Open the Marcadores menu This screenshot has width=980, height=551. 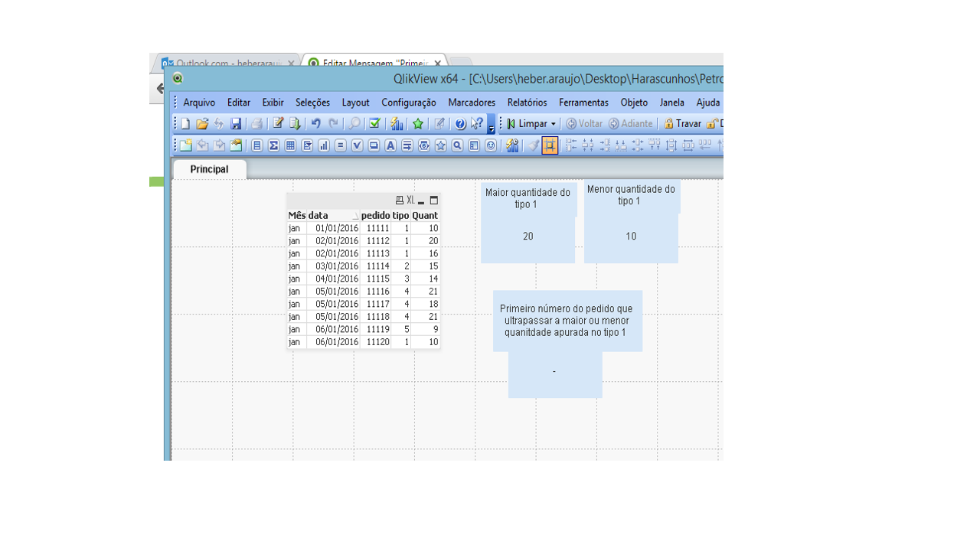tap(472, 103)
